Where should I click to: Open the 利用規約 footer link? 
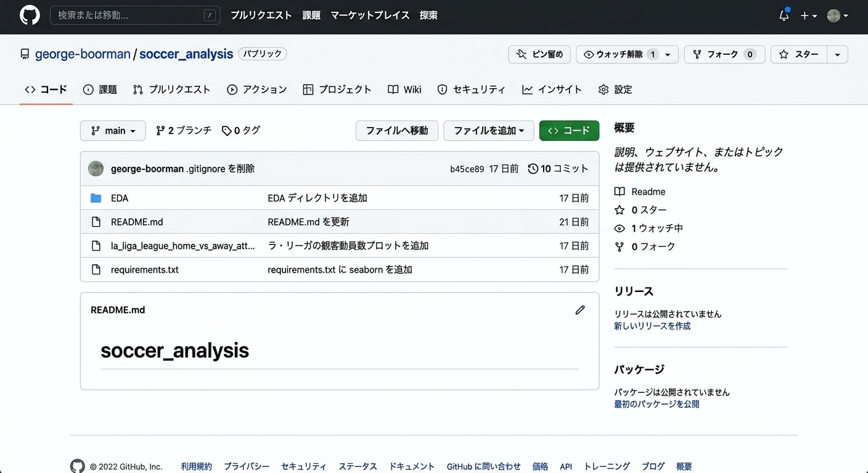pos(196,466)
